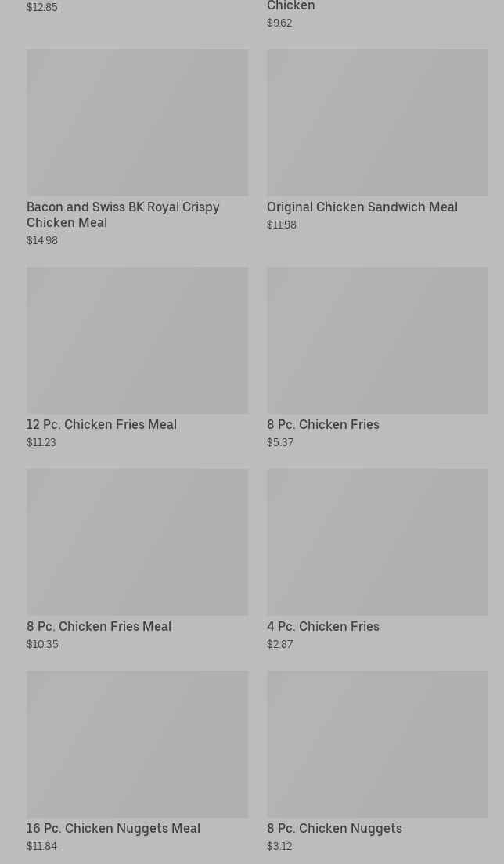Viewport: 504px width, 864px height.
Task: Click the $2.87 price label
Action: click(x=279, y=644)
